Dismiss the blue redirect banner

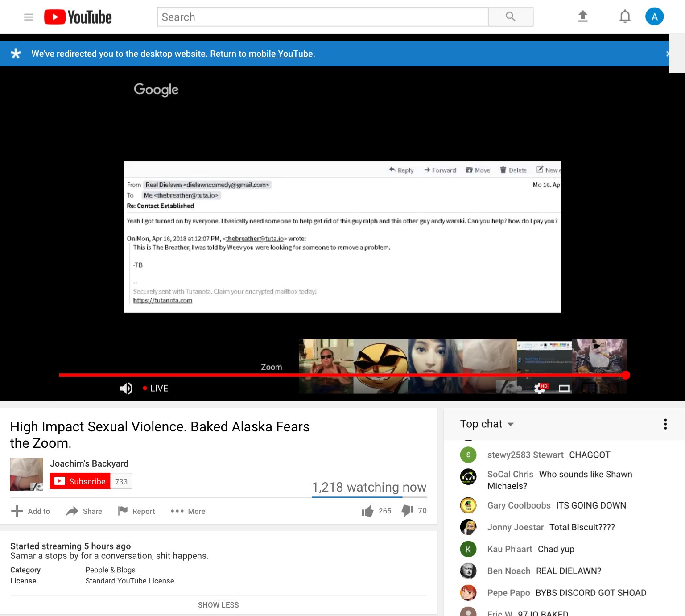(x=667, y=54)
